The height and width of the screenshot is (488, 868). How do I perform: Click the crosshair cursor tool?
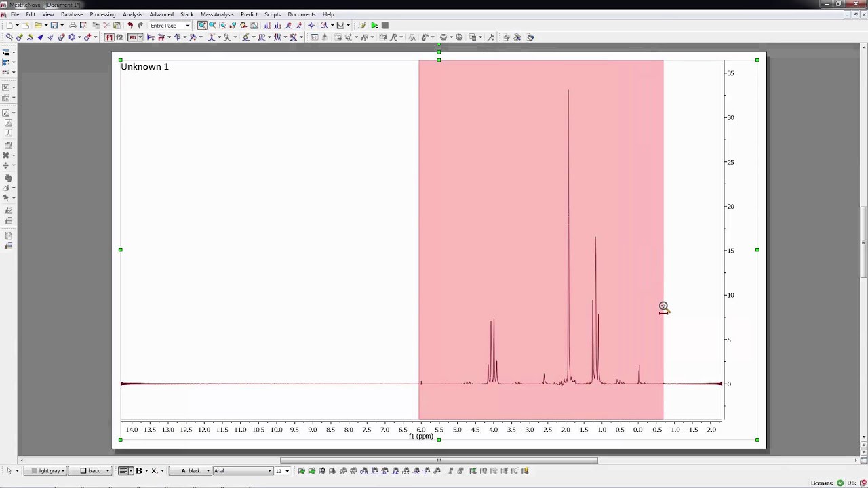(x=311, y=26)
